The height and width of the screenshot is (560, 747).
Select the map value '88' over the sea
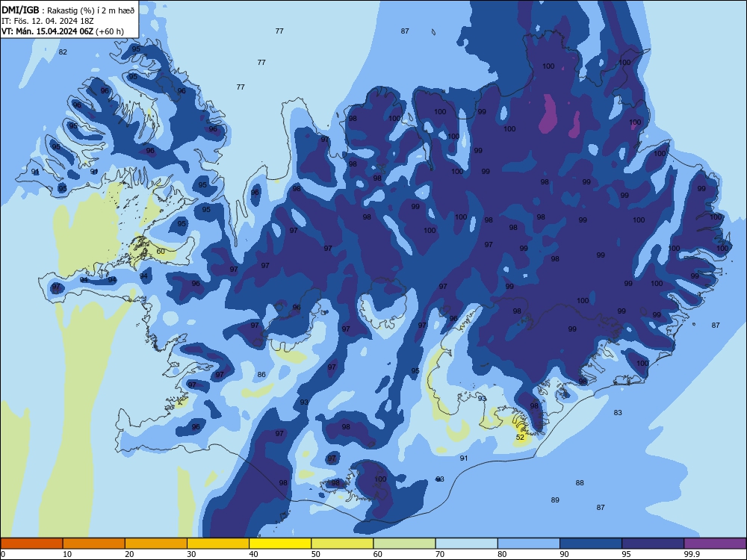pos(580,483)
